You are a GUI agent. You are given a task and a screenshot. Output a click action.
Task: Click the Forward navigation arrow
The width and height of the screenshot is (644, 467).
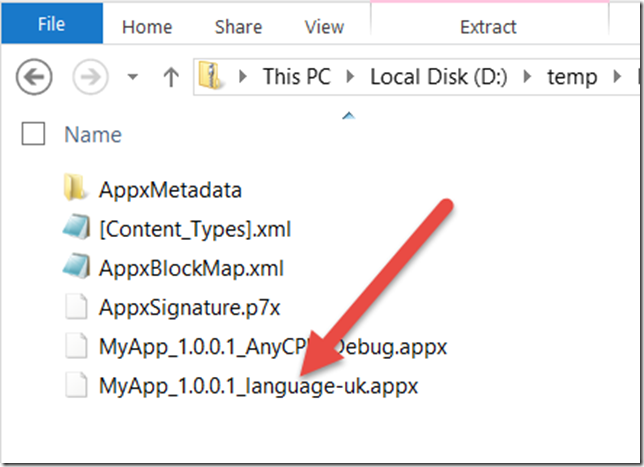click(90, 76)
